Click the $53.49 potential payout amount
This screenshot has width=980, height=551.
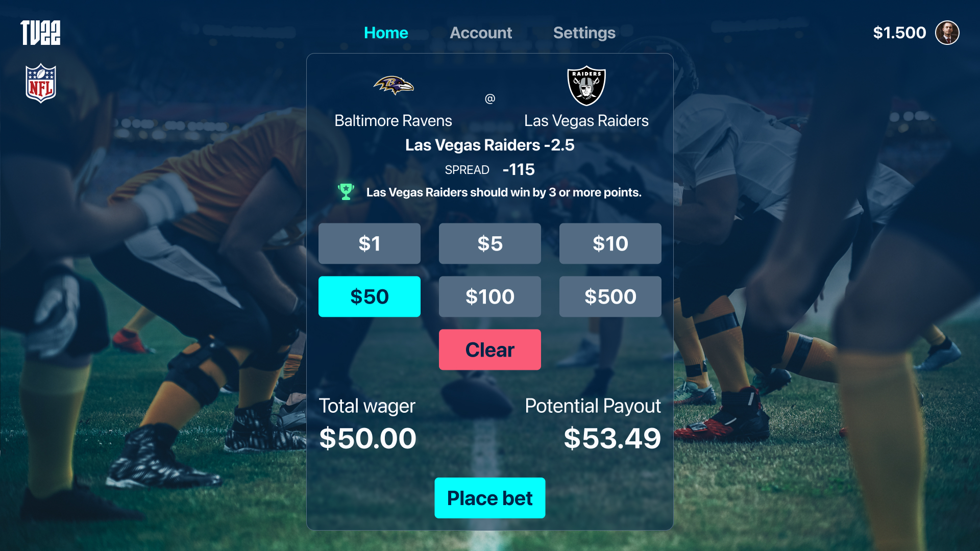[612, 438]
